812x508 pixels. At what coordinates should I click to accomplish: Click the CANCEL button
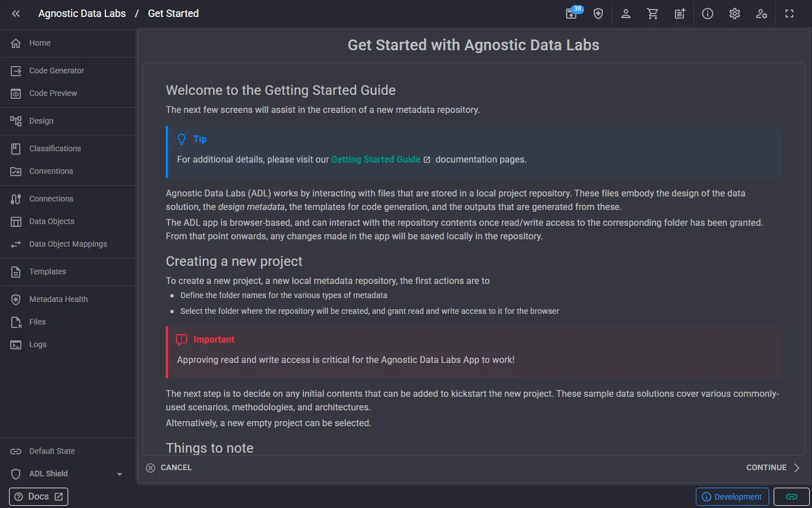169,467
